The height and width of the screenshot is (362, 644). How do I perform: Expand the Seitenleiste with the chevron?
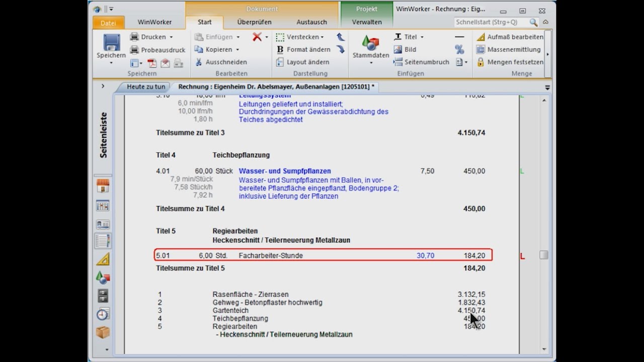[x=103, y=86]
